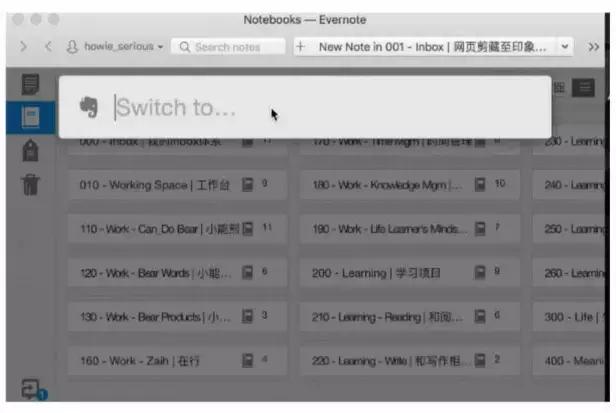Open notebook 190 - Work - Life Learner's Minds
Viewport: 616px width, 413px height.
tap(410, 228)
